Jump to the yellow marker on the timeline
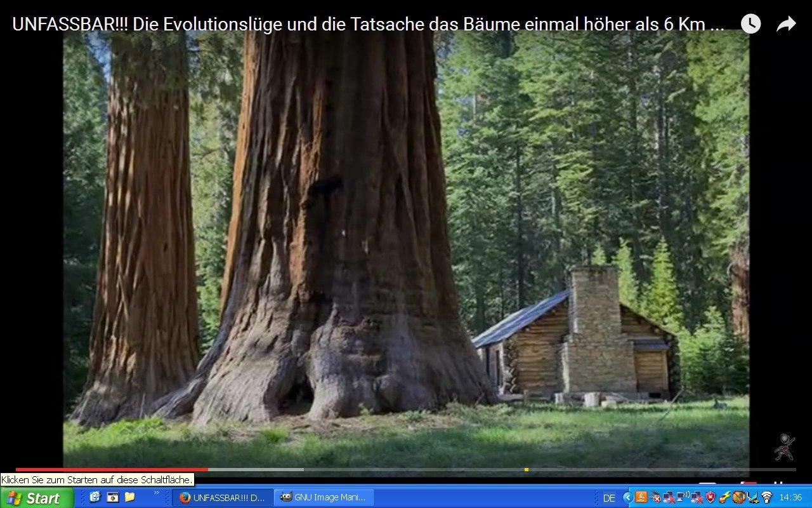 point(527,469)
